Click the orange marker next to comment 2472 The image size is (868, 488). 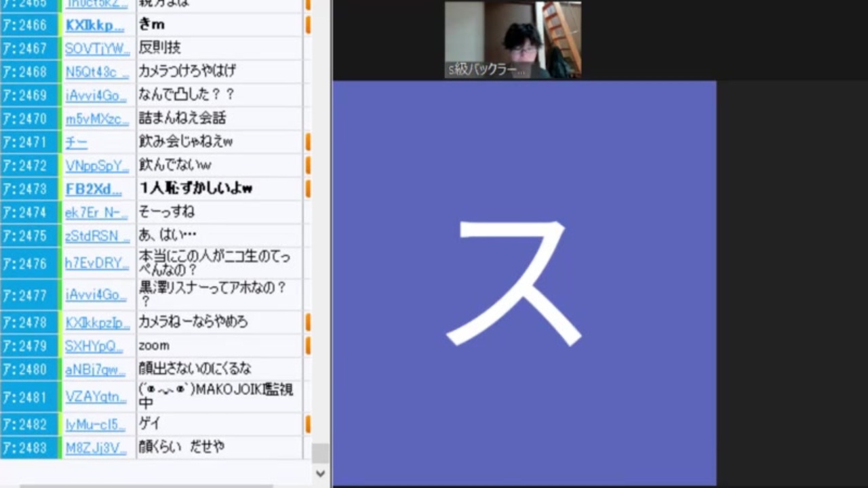(309, 165)
